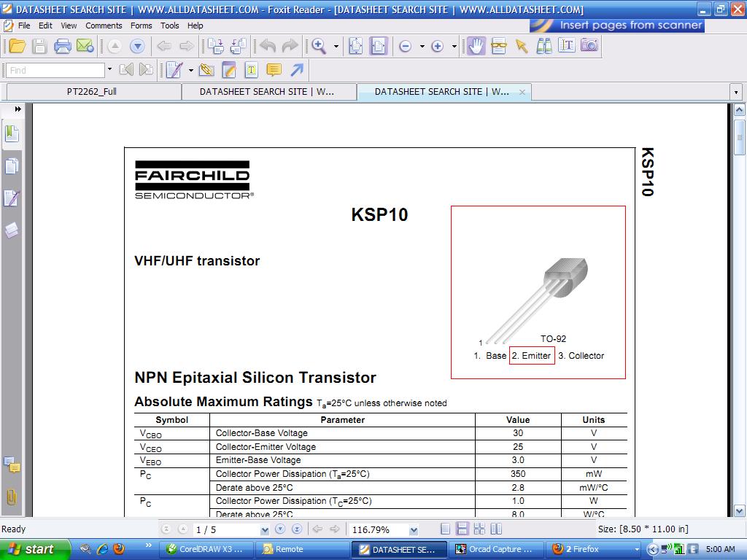The width and height of the screenshot is (747, 560).
Task: Click the Fit Width icon
Action: point(379,46)
